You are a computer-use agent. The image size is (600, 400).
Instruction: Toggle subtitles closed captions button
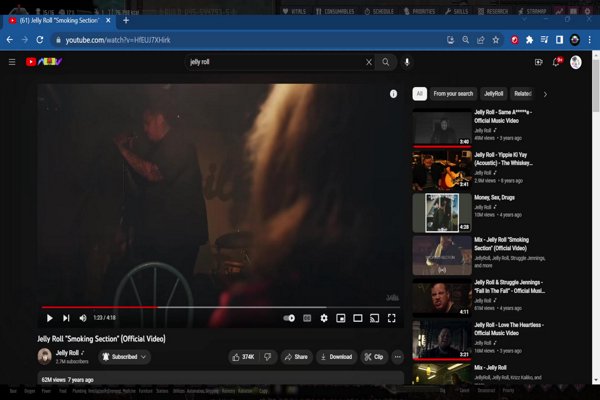[307, 318]
